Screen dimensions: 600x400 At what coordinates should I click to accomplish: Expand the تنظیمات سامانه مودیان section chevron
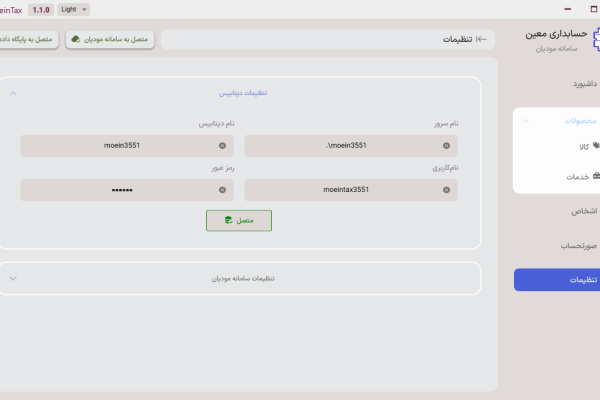tap(13, 278)
